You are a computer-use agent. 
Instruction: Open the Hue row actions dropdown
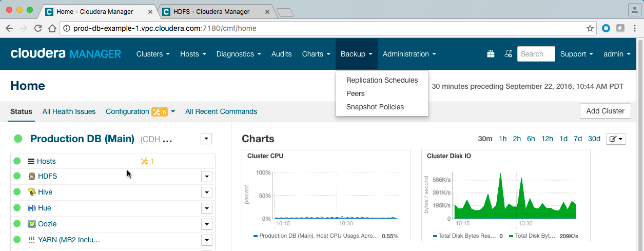[x=206, y=208]
